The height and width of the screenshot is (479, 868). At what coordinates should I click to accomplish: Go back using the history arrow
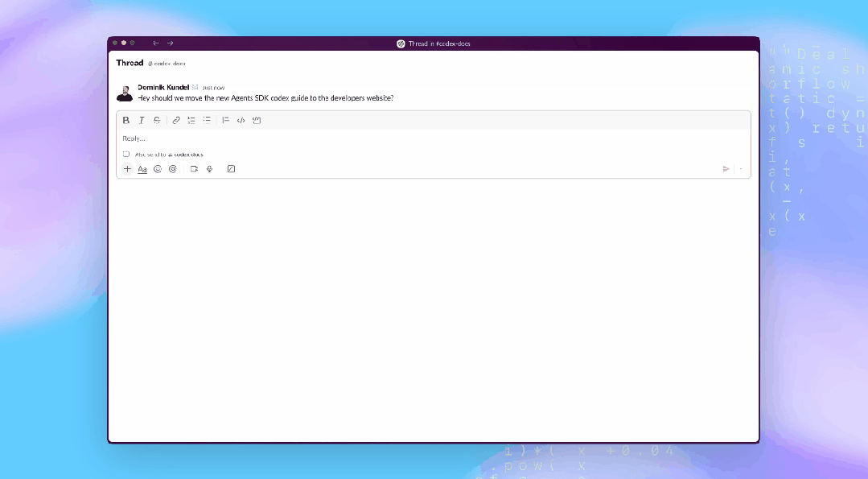156,43
